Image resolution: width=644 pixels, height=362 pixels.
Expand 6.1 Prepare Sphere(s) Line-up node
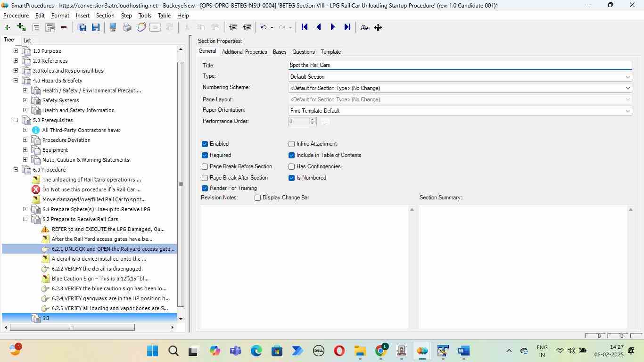coord(25,209)
